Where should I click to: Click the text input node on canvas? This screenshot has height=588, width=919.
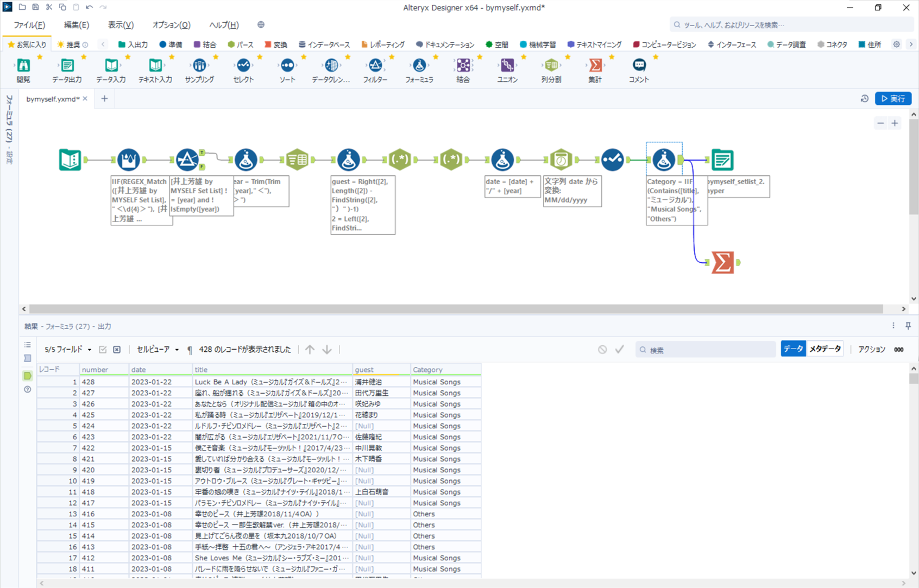click(x=70, y=160)
